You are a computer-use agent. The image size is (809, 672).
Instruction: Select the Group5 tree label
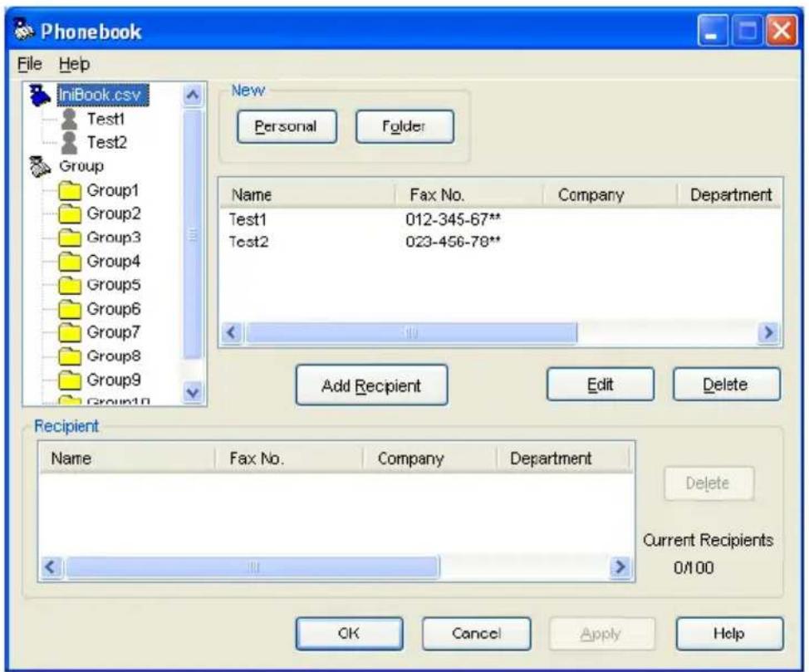click(x=114, y=285)
